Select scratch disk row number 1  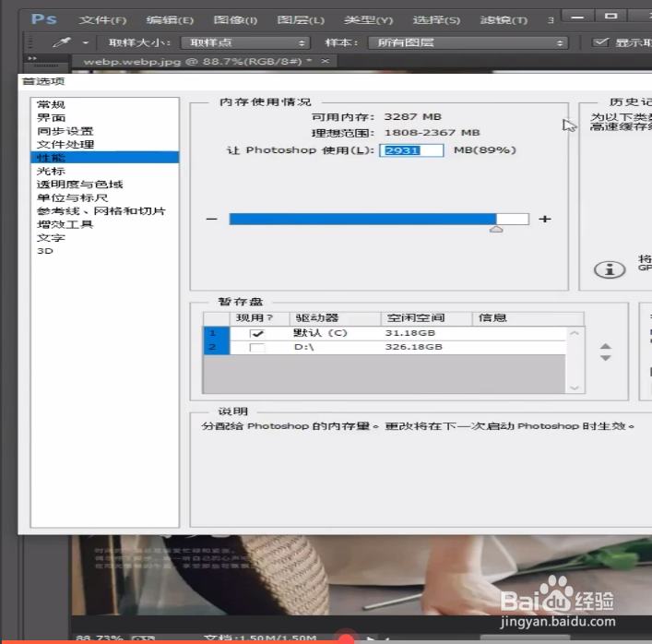[216, 333]
